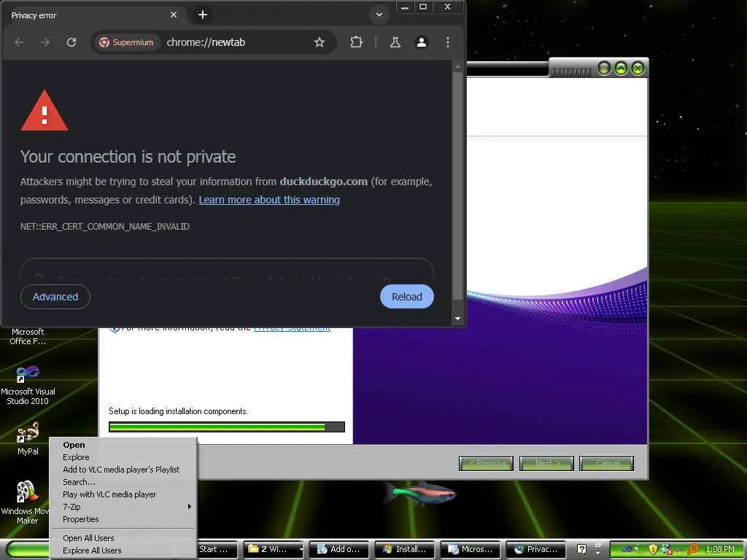Go forward in the Supermium browser
Viewport: 747px width, 560px height.
coord(44,42)
